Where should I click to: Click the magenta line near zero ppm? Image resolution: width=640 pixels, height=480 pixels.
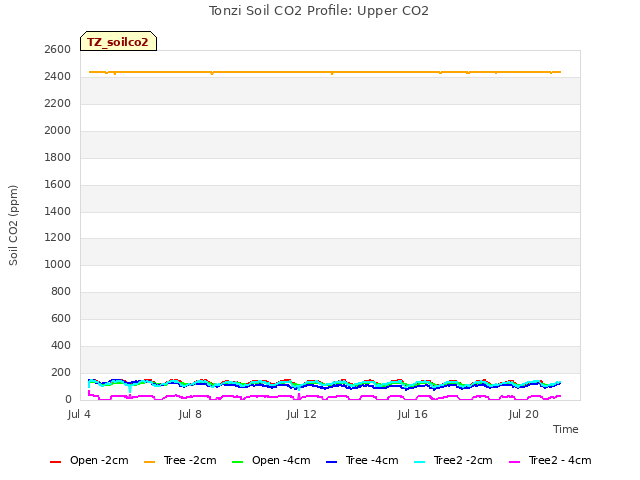[x=325, y=396]
